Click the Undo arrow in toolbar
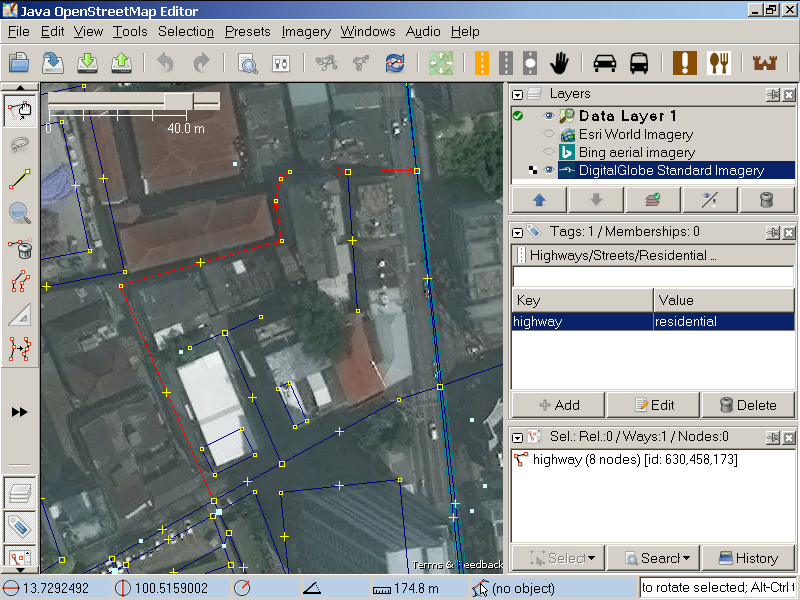Screen dimensions: 800x600 165,63
